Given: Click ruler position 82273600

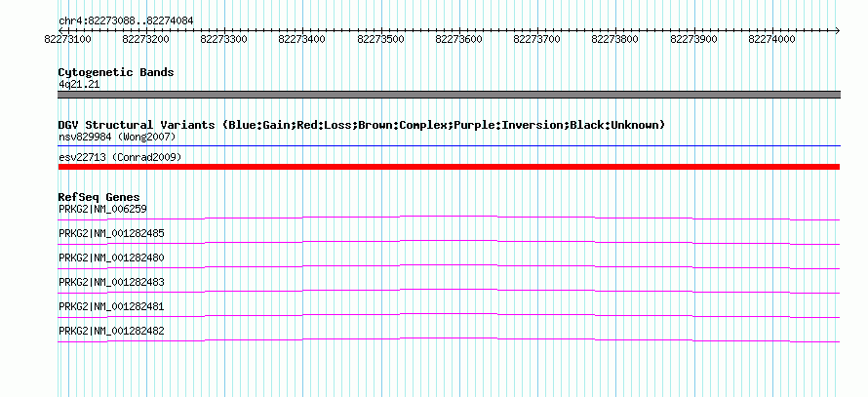Looking at the screenshot, I should [459, 39].
